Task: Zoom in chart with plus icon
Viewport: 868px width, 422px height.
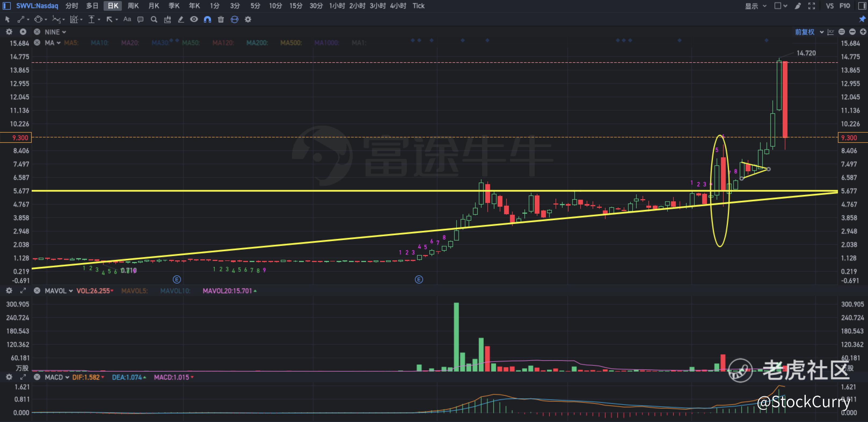Action: pos(863,32)
